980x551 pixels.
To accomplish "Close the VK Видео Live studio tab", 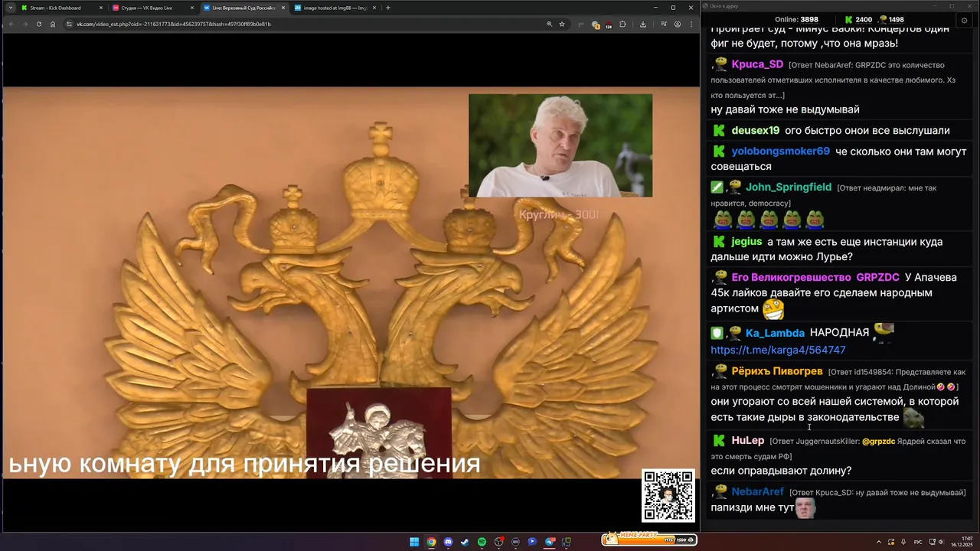I will pyautogui.click(x=191, y=8).
